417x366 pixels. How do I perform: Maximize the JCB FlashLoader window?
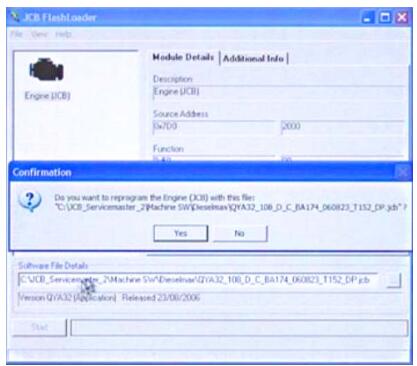(385, 17)
